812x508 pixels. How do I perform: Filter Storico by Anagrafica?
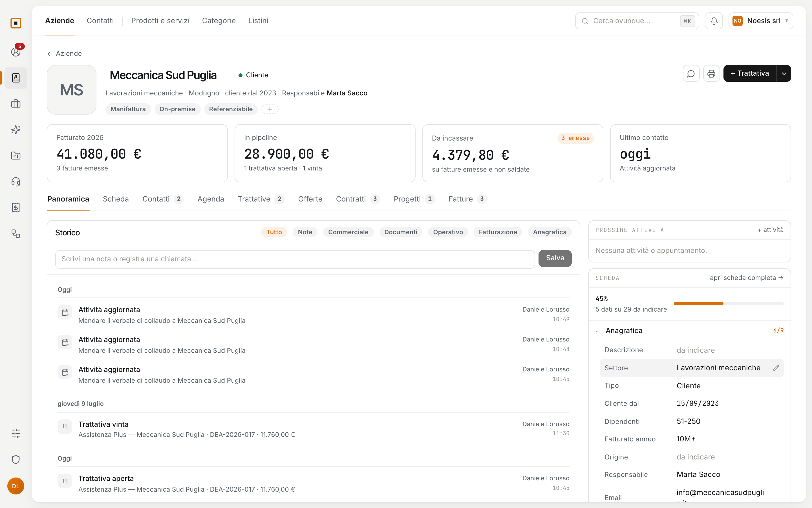(x=549, y=232)
